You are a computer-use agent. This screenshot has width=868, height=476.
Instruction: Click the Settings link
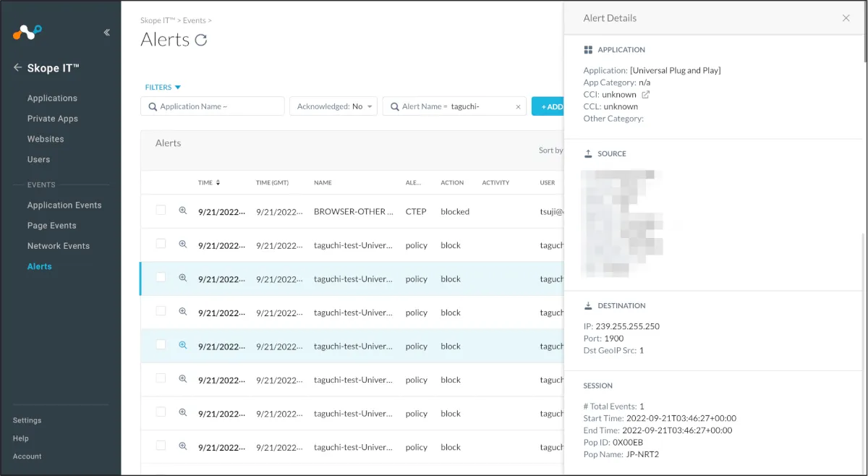coord(27,420)
